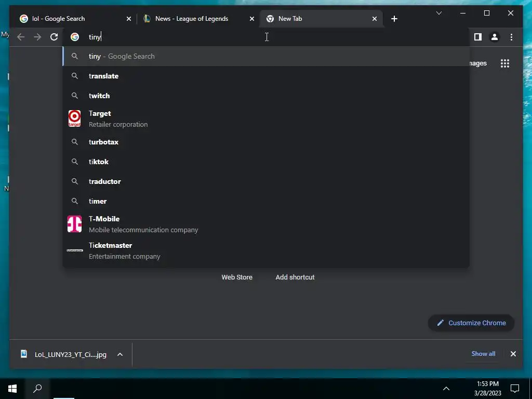Close the New Tab tab
532x399 pixels.
[x=375, y=19]
